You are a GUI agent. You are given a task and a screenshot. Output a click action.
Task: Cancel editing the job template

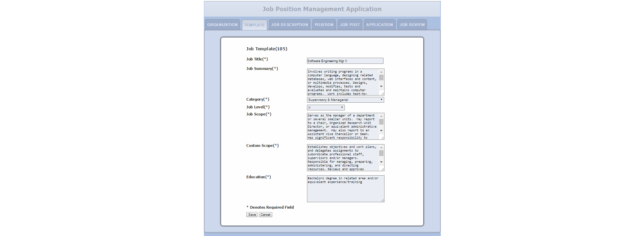coord(265,215)
